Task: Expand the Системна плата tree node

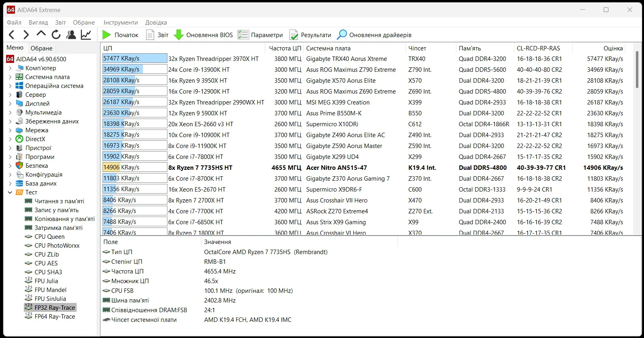Action: [10, 77]
